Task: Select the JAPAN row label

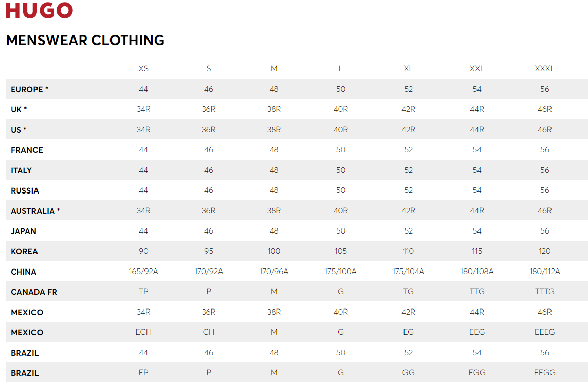Action: [24, 231]
